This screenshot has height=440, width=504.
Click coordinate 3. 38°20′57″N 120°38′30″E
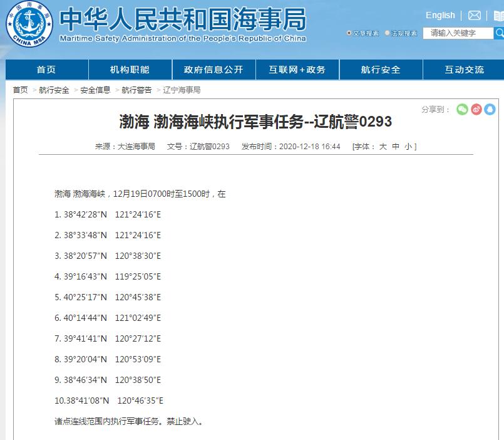pos(108,256)
